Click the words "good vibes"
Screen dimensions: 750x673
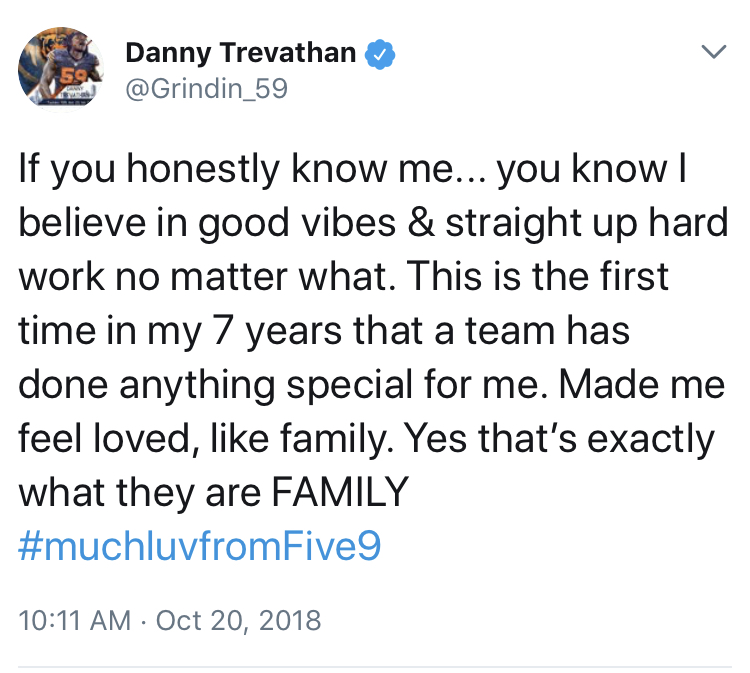pos(297,225)
